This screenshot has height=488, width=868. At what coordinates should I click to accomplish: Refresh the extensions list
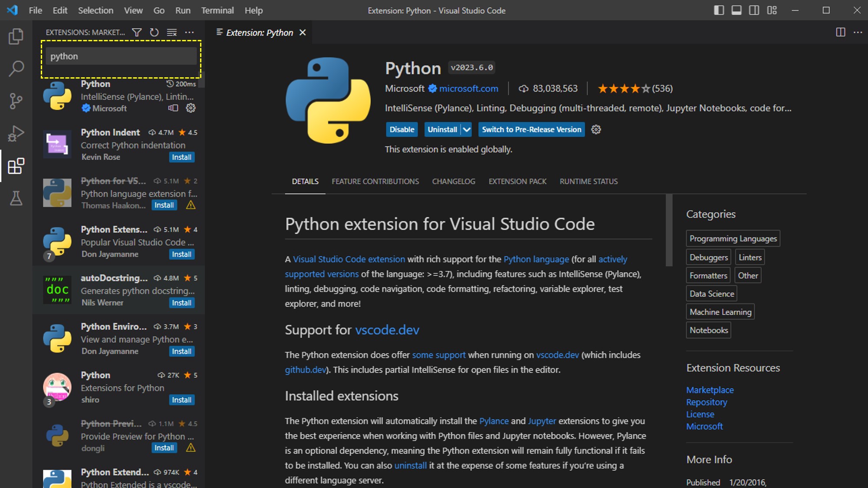(x=154, y=32)
